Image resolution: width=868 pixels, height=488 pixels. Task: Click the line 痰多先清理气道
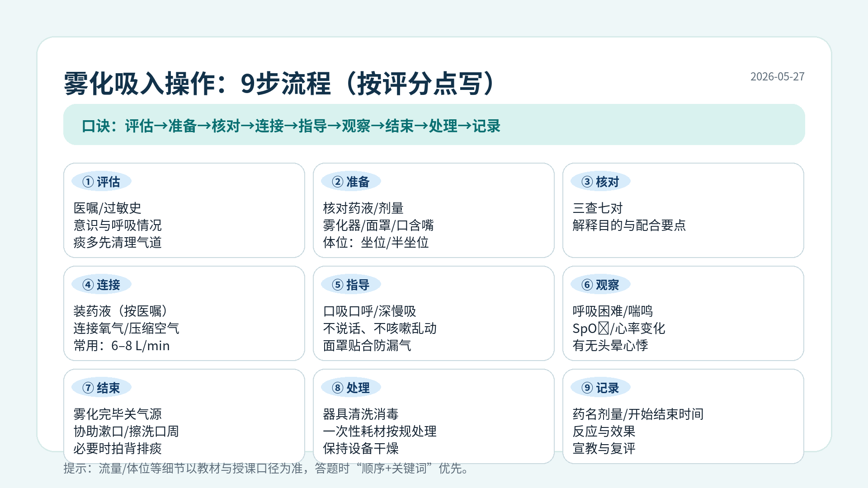118,242
